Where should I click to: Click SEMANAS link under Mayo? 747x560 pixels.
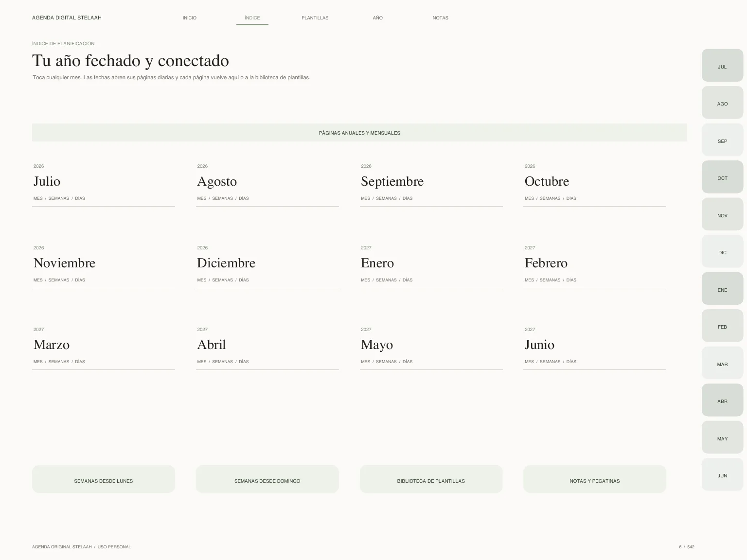point(387,362)
